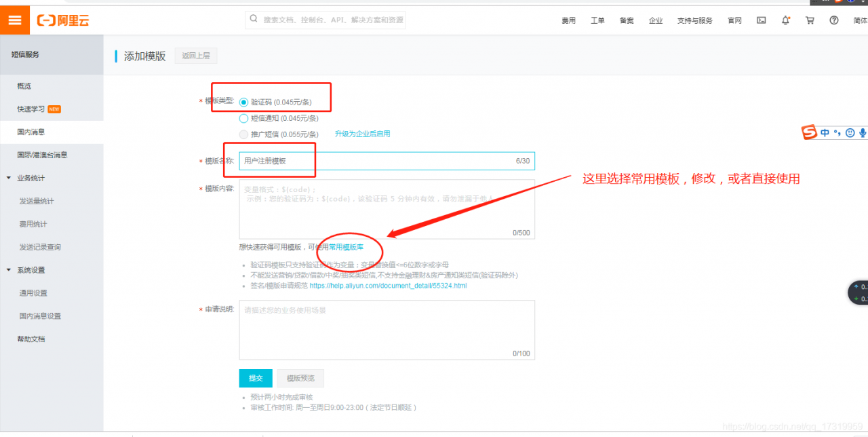Click the Sogou microphone icon
Screen dimensions: 868x437
point(863,133)
